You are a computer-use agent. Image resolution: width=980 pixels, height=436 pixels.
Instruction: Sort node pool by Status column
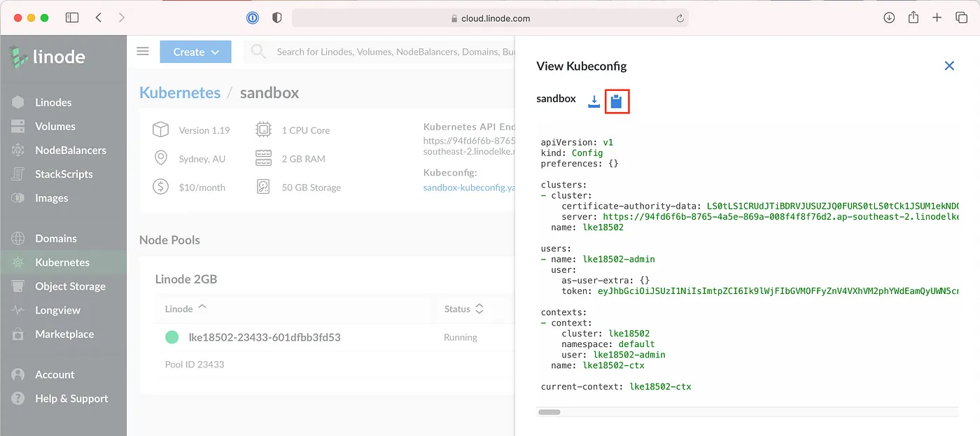point(463,309)
